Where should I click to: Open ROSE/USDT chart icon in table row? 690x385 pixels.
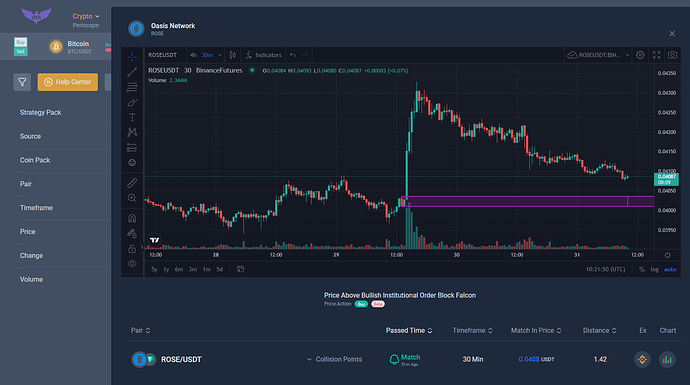667,359
